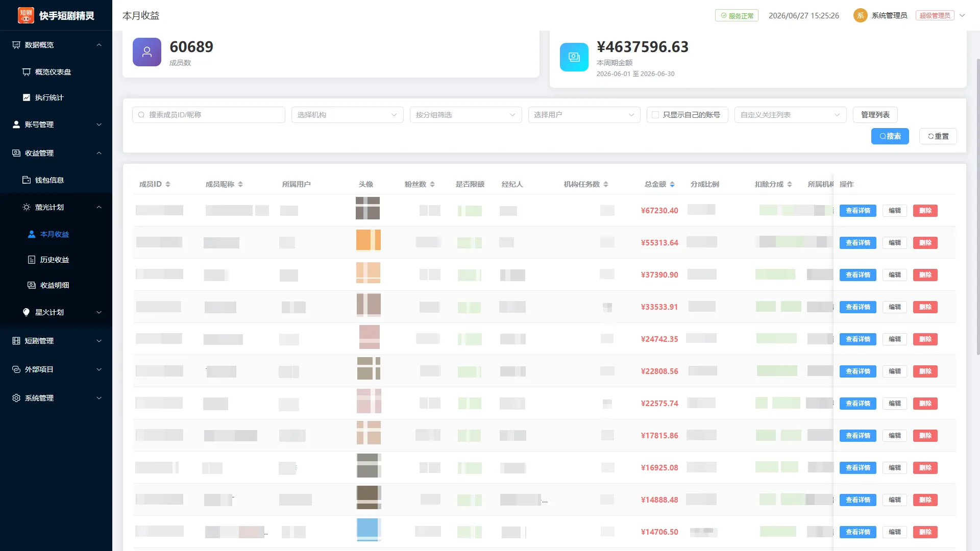
Task: Sort by 机构任务数 column arrows
Action: click(x=606, y=184)
